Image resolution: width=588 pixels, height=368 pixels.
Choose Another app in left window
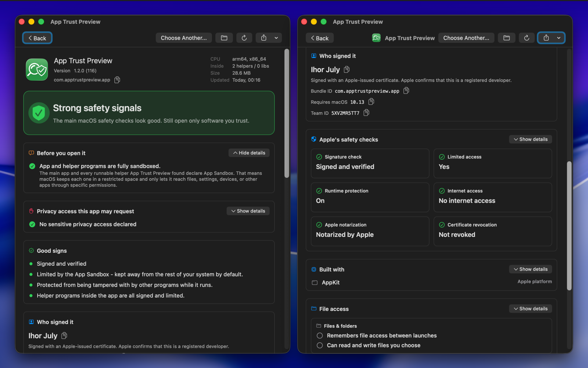(x=184, y=38)
